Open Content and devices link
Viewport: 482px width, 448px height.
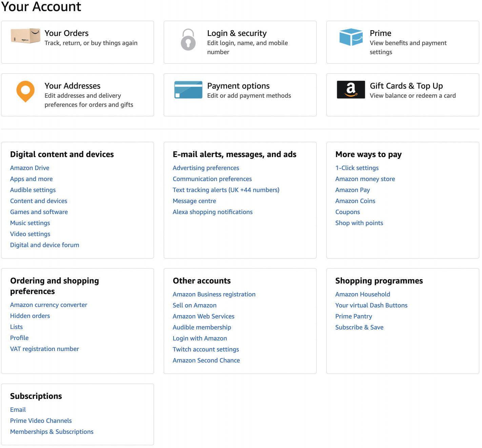click(39, 201)
